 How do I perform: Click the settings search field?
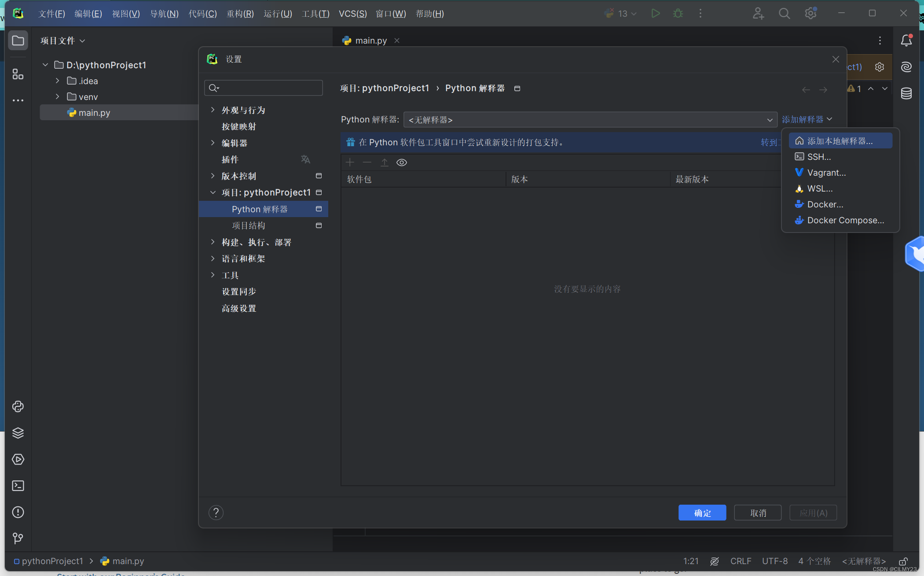(263, 88)
